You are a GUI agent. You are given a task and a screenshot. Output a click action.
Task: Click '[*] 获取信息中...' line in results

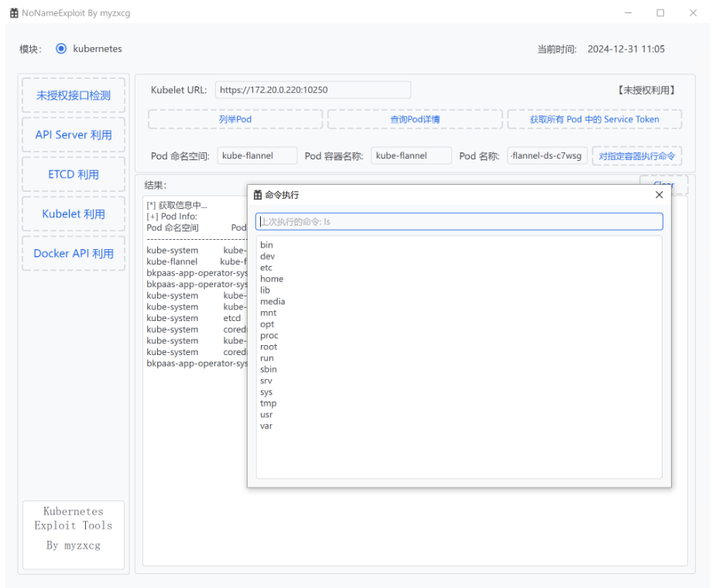click(176, 206)
